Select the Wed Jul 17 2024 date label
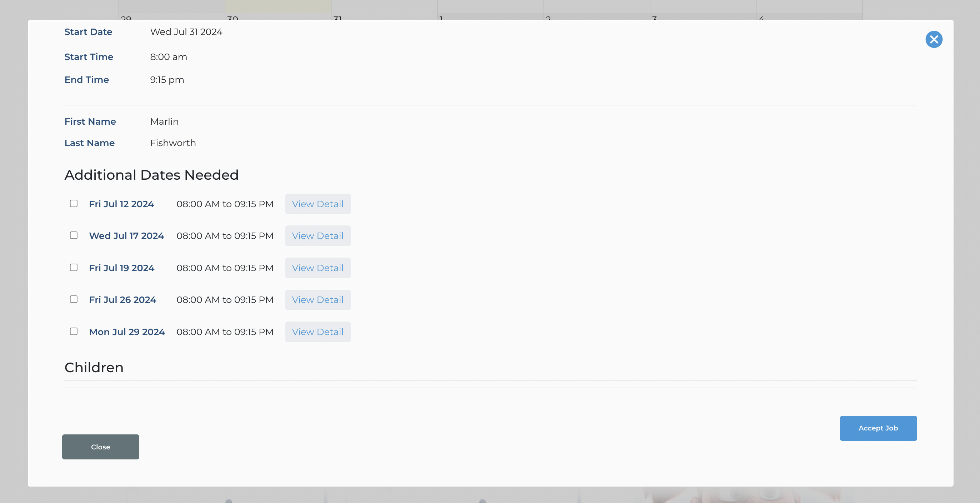The width and height of the screenshot is (980, 503). (x=126, y=236)
